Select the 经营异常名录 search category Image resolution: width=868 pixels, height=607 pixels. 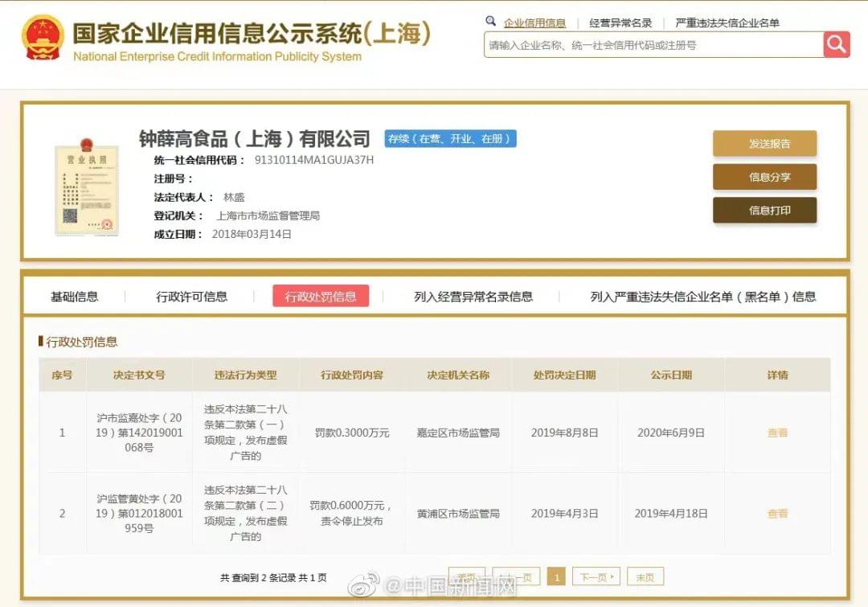coord(620,23)
